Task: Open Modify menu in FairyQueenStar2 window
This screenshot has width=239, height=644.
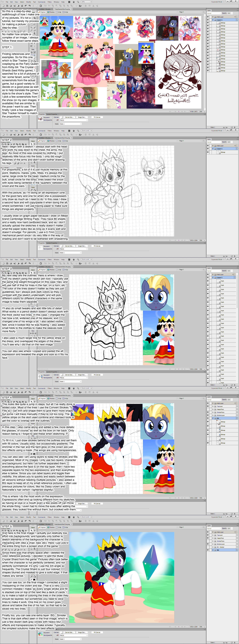Action: point(29,131)
